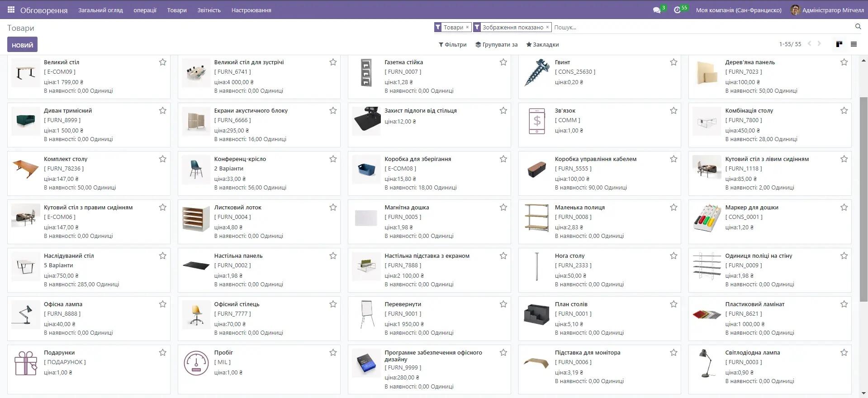
Task: Switch to list view
Action: point(854,44)
